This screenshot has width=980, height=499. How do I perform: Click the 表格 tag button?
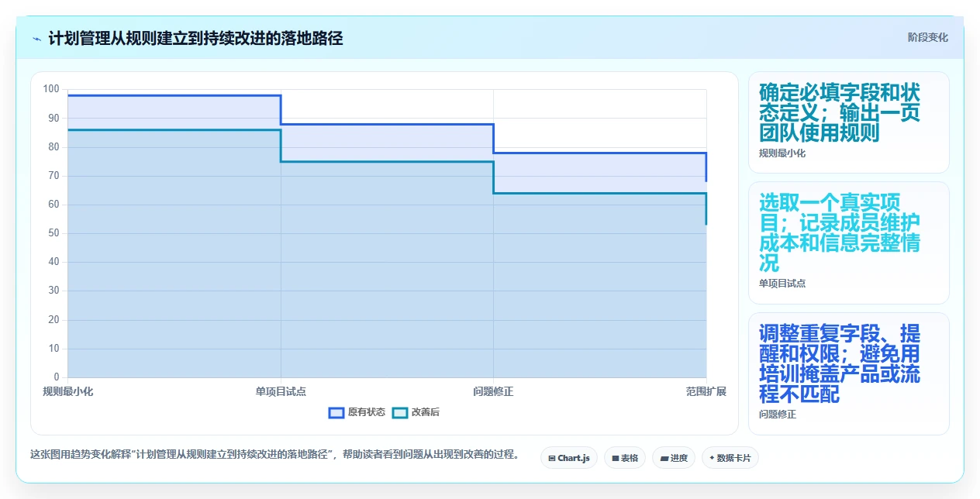pos(625,458)
